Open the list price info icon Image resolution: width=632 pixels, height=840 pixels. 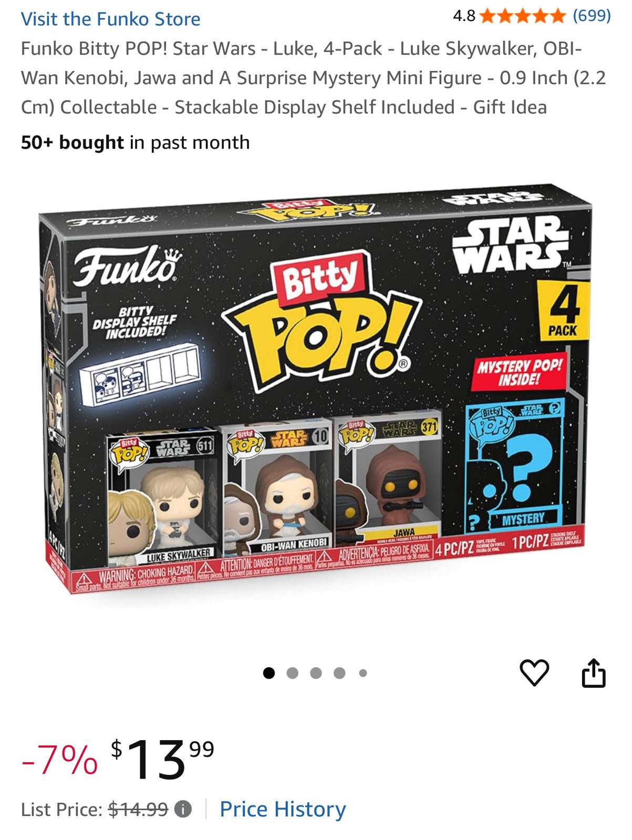tap(183, 809)
